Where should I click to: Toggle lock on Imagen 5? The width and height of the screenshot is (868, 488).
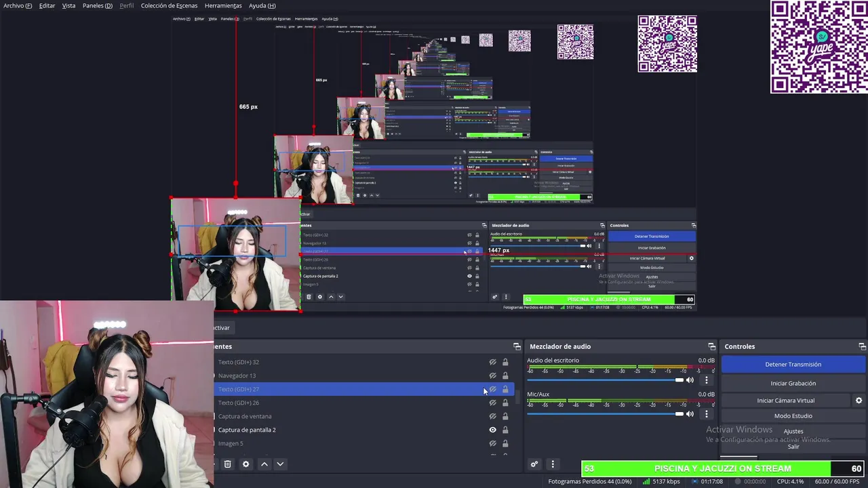coord(505,443)
